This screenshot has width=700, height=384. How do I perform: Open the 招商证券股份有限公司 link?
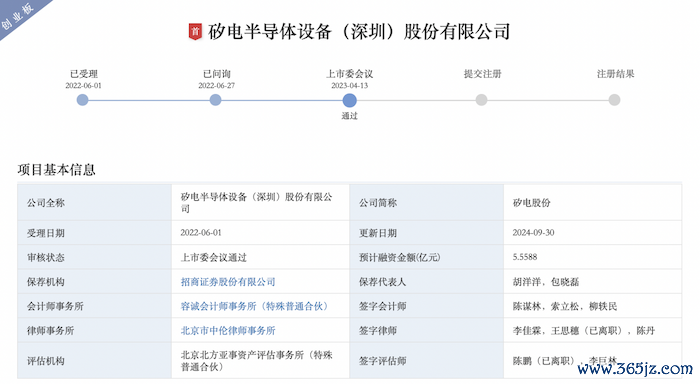point(228,282)
